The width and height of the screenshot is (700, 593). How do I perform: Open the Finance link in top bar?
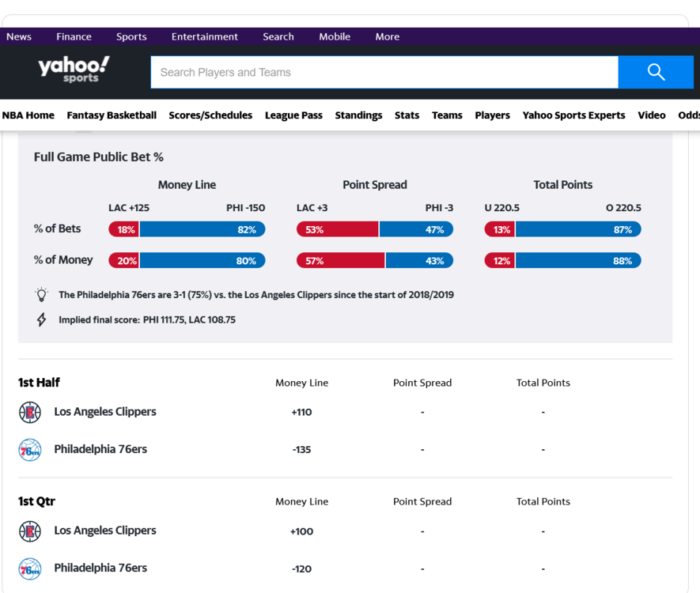(74, 36)
